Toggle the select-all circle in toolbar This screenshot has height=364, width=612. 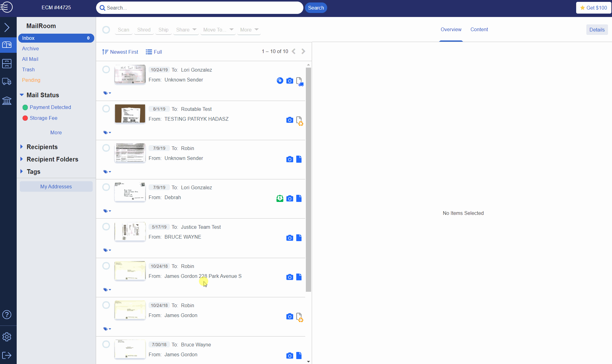coord(106,30)
